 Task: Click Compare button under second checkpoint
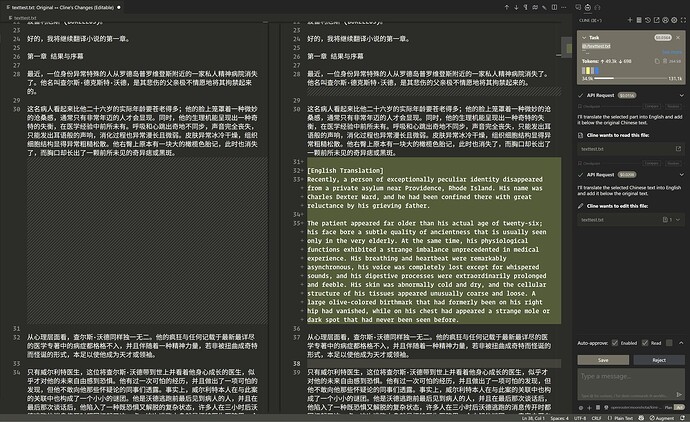coord(652,163)
